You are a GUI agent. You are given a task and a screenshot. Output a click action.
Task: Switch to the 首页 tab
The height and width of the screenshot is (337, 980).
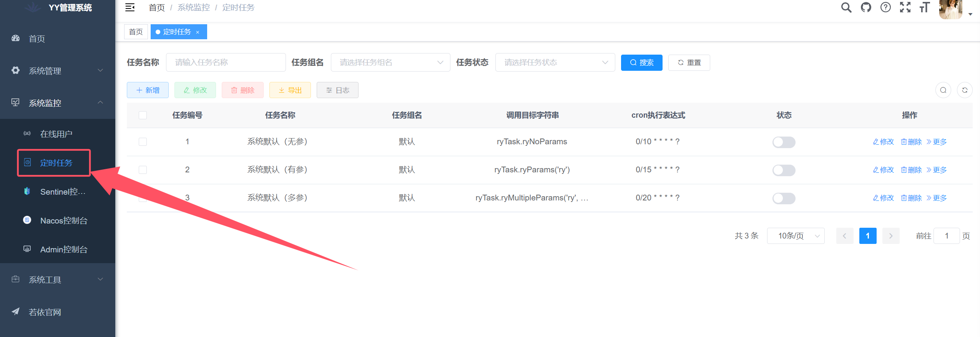click(136, 32)
